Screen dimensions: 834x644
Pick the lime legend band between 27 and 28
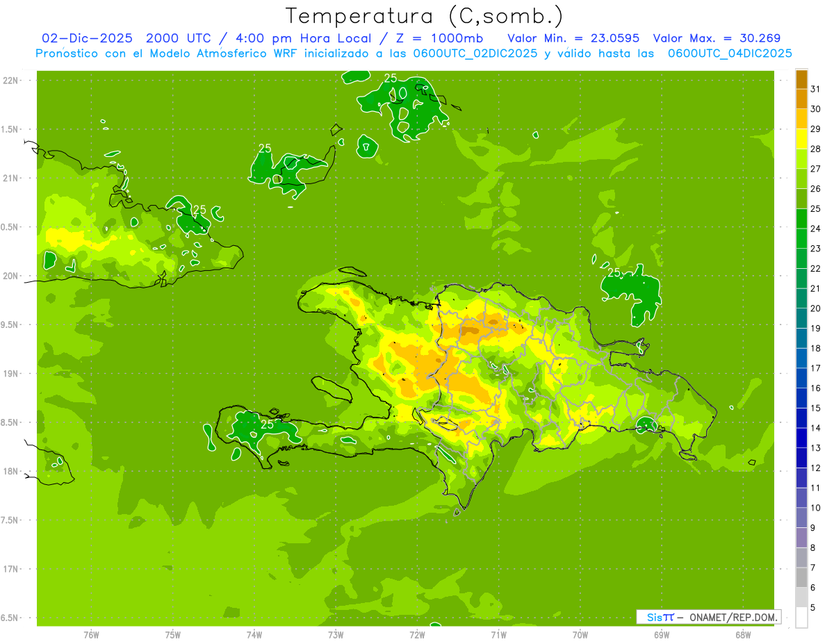click(x=801, y=158)
